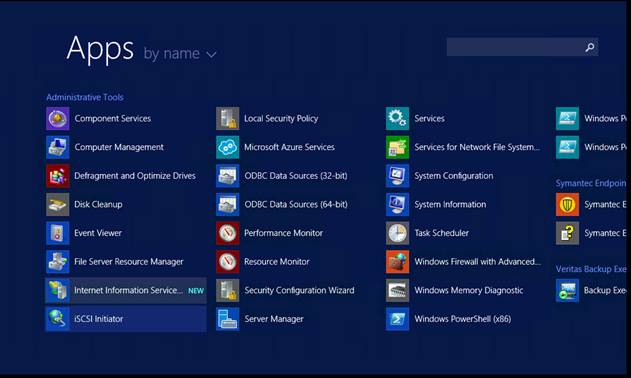Click the 'System Information' label
This screenshot has width=631, height=378.
coord(450,204)
